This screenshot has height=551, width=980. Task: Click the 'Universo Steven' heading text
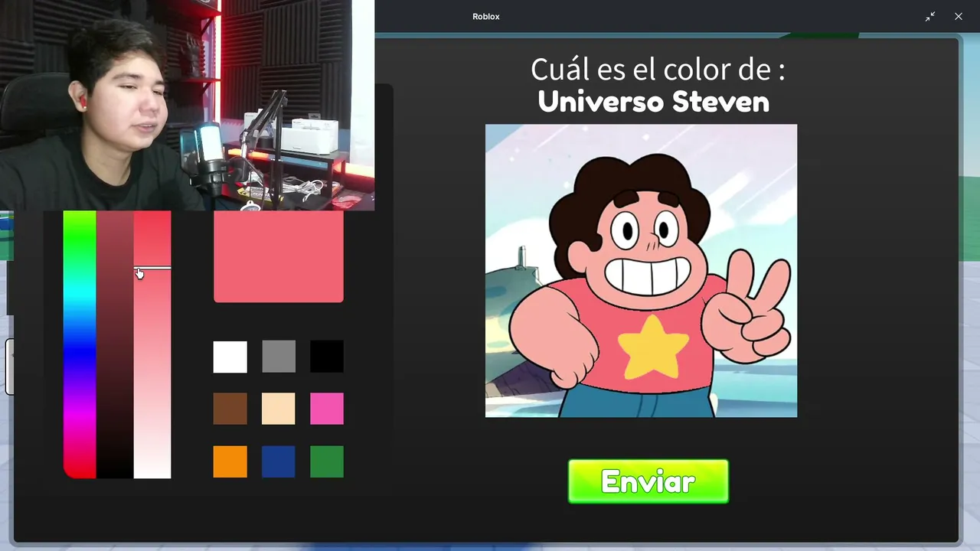tap(653, 102)
